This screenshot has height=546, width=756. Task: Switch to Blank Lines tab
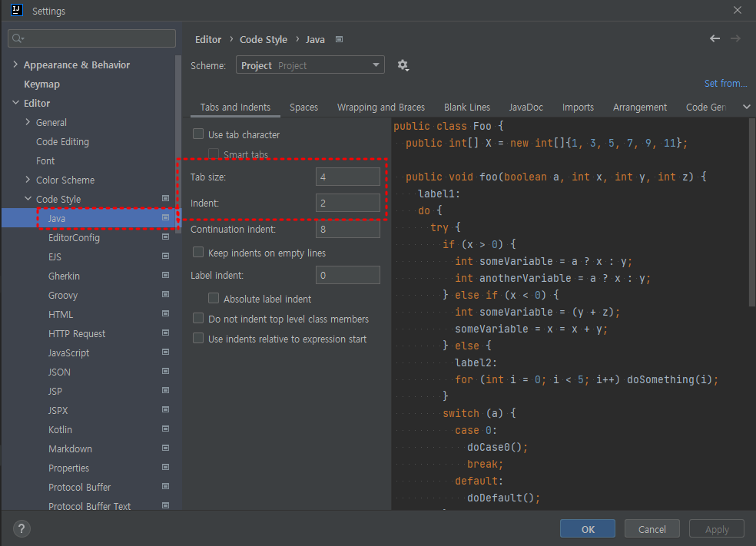click(466, 107)
